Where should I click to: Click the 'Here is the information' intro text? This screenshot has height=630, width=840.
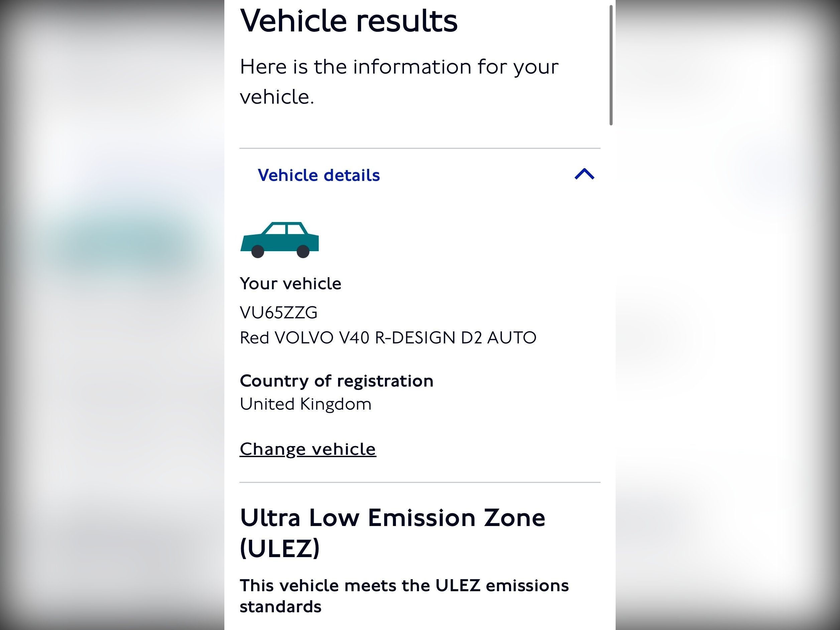399,82
